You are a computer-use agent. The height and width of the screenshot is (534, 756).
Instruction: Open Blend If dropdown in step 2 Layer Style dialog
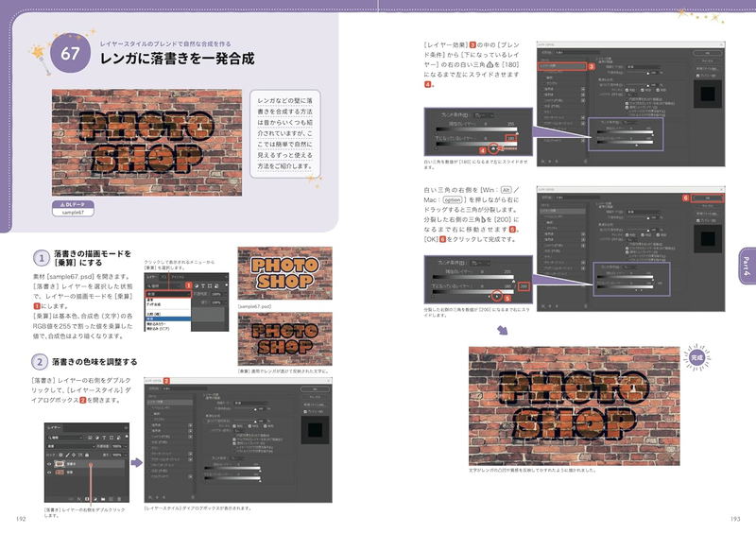point(239,458)
